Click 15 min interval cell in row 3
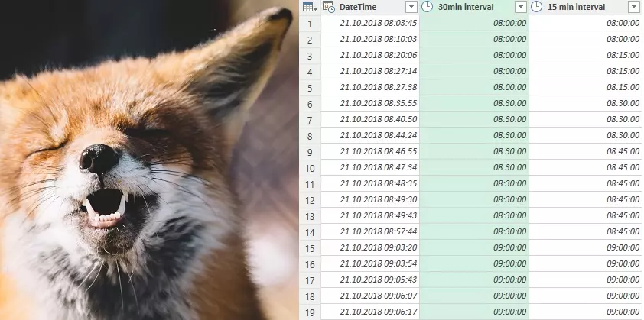The height and width of the screenshot is (320, 644). click(586, 56)
